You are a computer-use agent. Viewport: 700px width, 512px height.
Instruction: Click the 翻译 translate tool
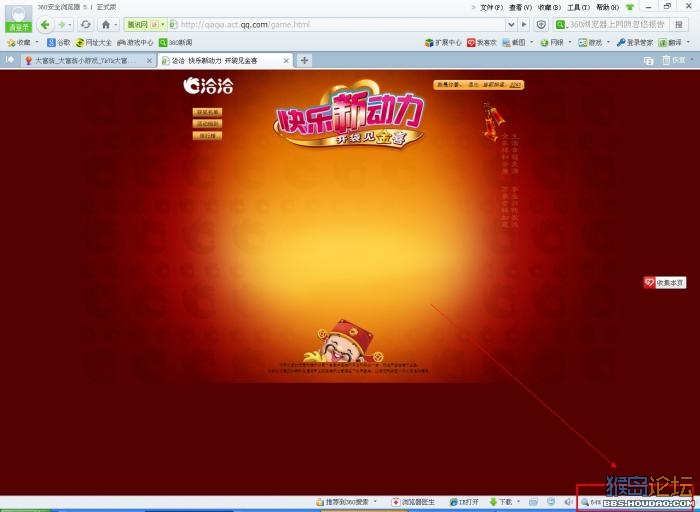[670, 42]
